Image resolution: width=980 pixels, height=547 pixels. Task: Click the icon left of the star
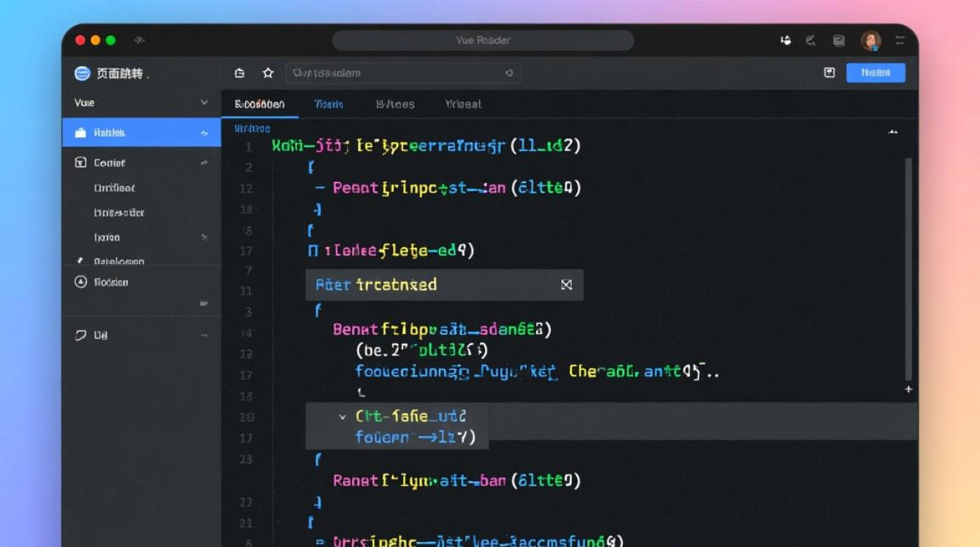tap(239, 73)
